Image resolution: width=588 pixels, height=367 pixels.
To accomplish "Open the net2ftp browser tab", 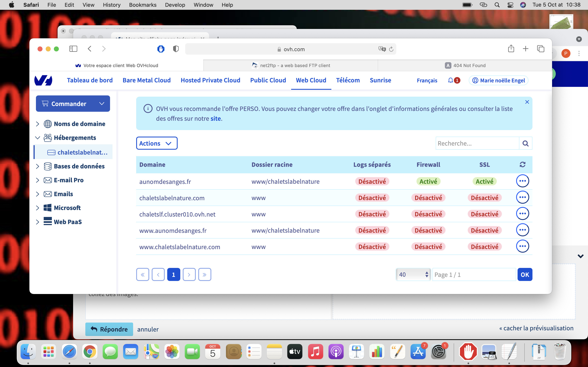I will click(x=291, y=65).
